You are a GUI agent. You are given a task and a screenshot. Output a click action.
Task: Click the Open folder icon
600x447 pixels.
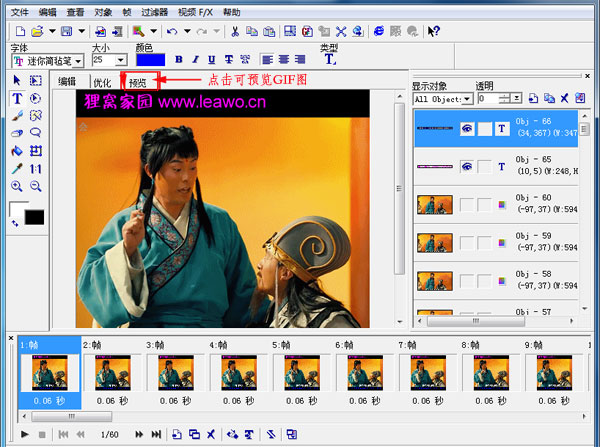[x=38, y=31]
